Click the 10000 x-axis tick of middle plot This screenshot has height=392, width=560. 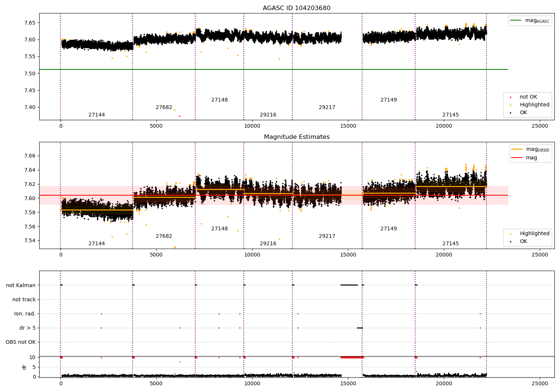[x=252, y=255]
